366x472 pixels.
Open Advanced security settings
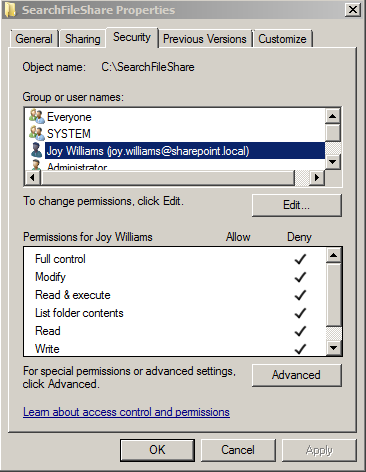[297, 375]
